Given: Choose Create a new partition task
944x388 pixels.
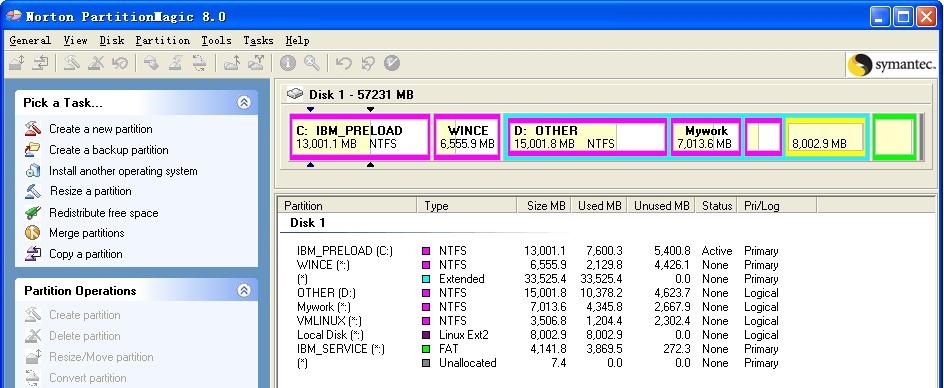Looking at the screenshot, I should point(101,129).
